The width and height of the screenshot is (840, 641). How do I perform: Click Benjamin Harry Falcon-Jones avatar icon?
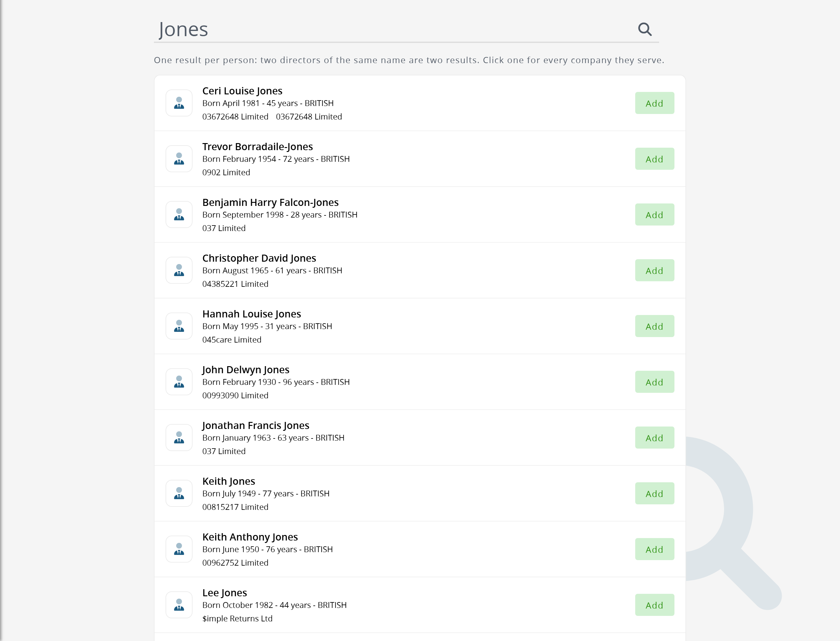point(179,214)
